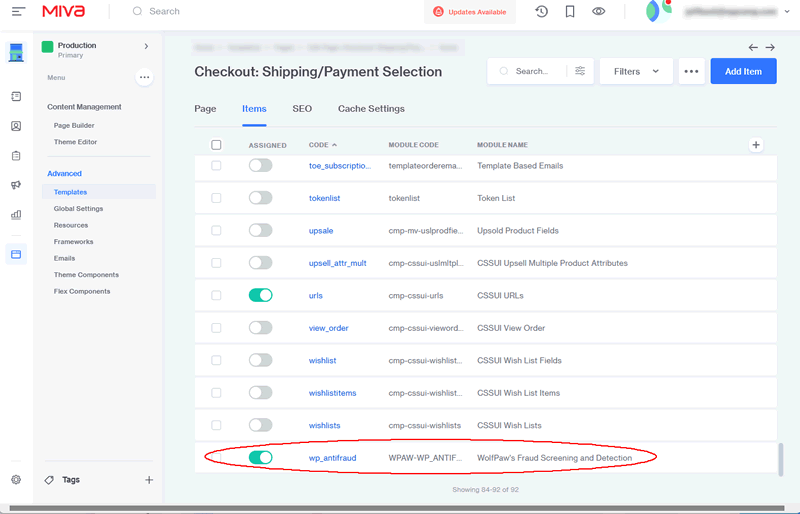Switch to the Cache Settings tab
The height and width of the screenshot is (514, 800).
coord(371,109)
